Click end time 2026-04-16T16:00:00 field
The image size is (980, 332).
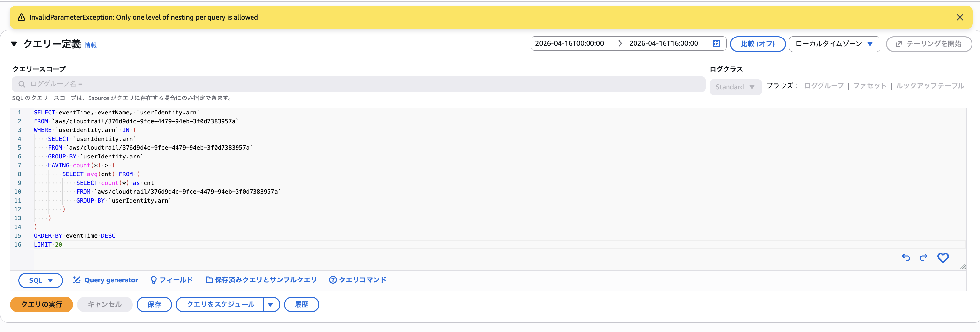(x=664, y=43)
